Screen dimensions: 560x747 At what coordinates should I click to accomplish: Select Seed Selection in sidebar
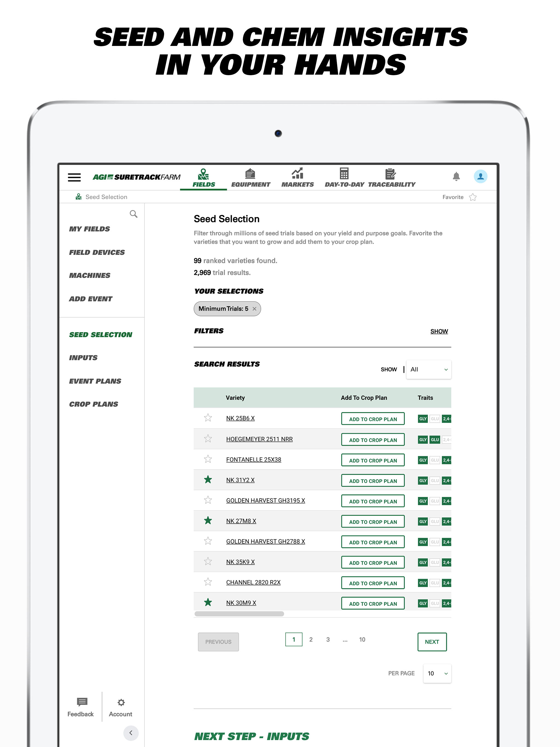(101, 335)
